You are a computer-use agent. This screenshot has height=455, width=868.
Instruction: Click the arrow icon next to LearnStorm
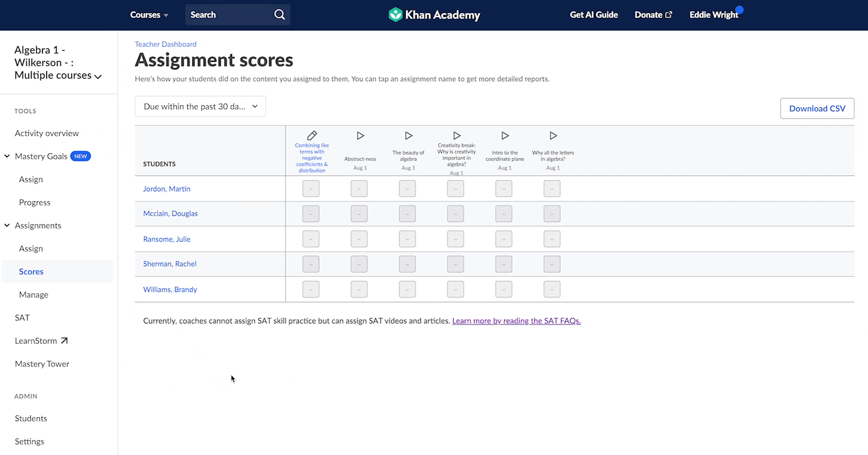(x=64, y=341)
